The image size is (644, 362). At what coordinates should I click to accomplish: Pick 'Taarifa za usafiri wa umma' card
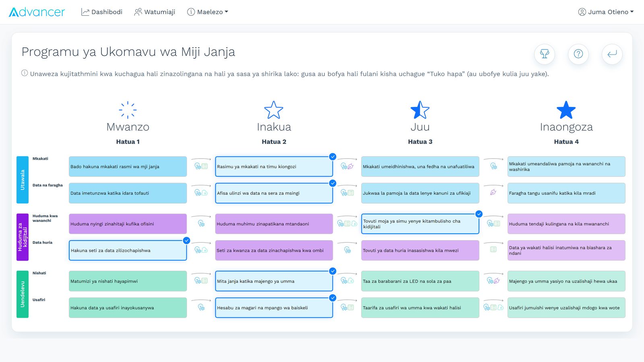coord(420,308)
